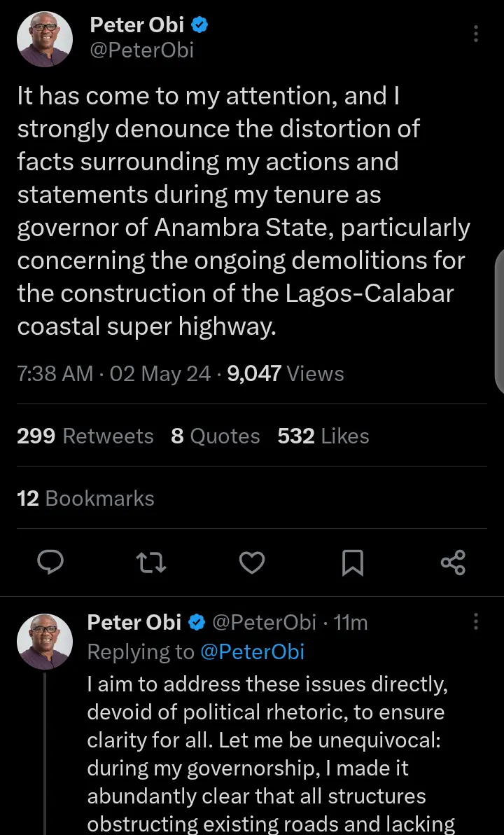
Task: Tap the verified badge beside the main tweet's name
Action: [x=199, y=26]
